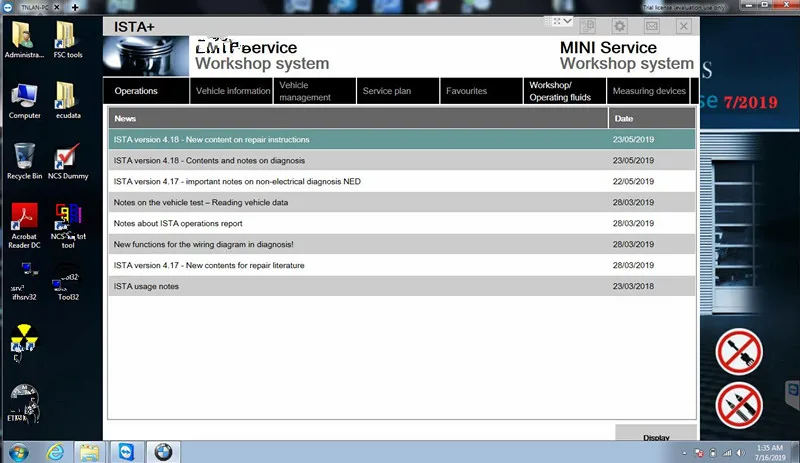
Task: Open the Vehicle management tab
Action: click(x=314, y=91)
